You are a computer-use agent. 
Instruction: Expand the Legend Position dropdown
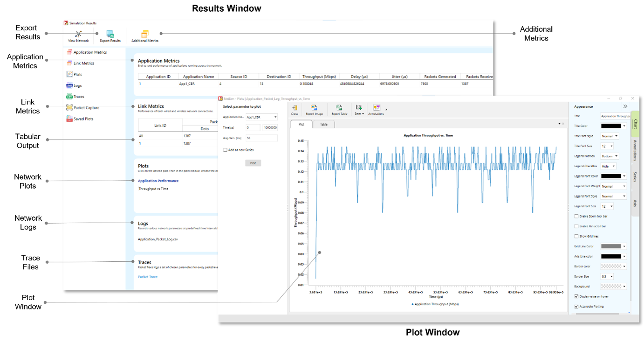coord(610,156)
